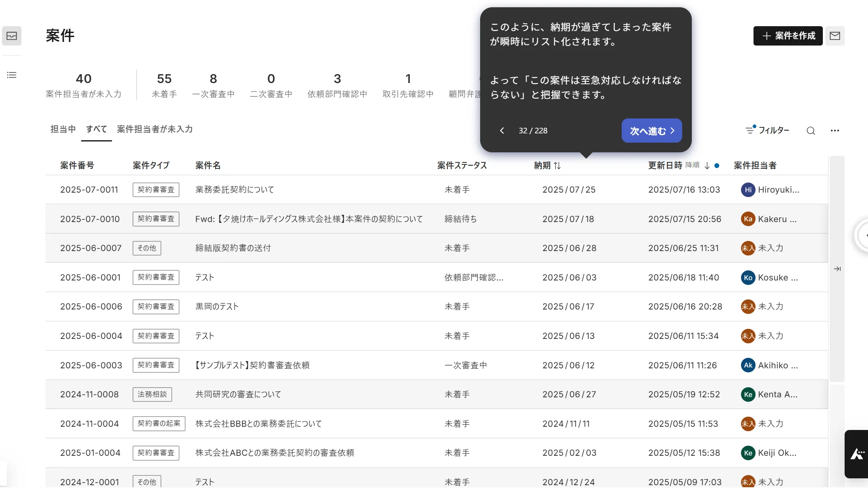Click the 案件タイプ column header

point(151,166)
